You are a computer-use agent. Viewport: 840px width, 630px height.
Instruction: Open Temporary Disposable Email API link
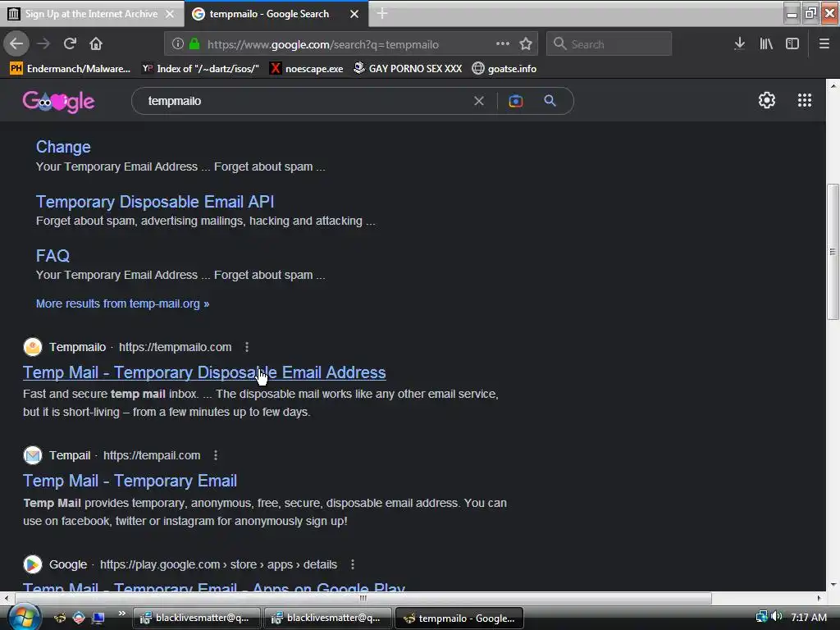coord(155,202)
